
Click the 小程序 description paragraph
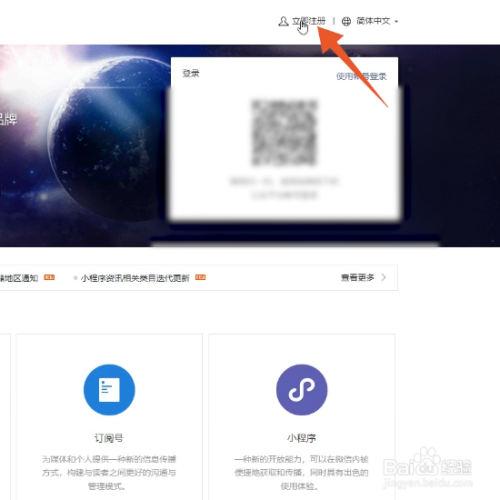(302, 473)
